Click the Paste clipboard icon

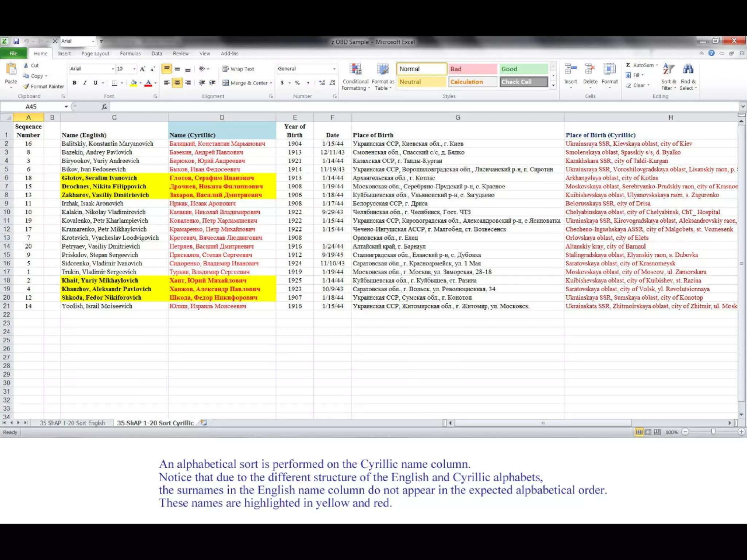pyautogui.click(x=11, y=69)
